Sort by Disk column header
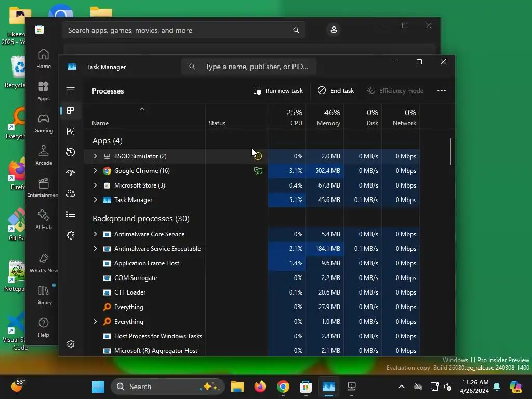 (x=363, y=117)
